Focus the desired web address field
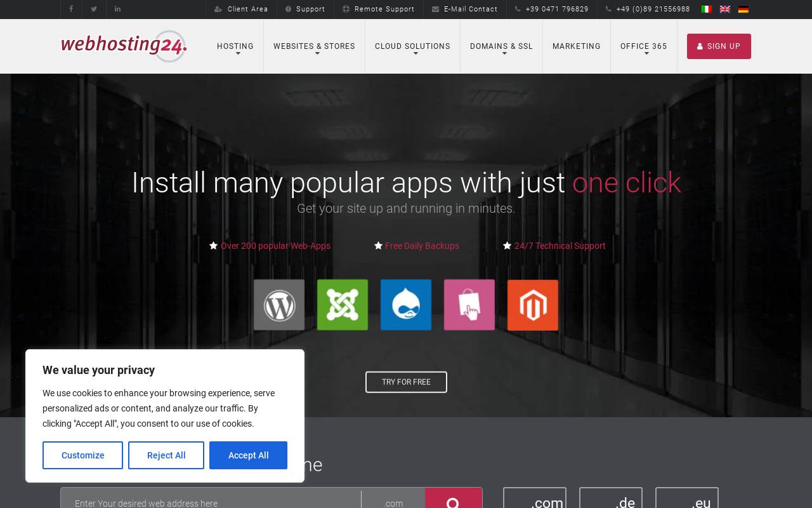This screenshot has width=812, height=508. click(211, 499)
